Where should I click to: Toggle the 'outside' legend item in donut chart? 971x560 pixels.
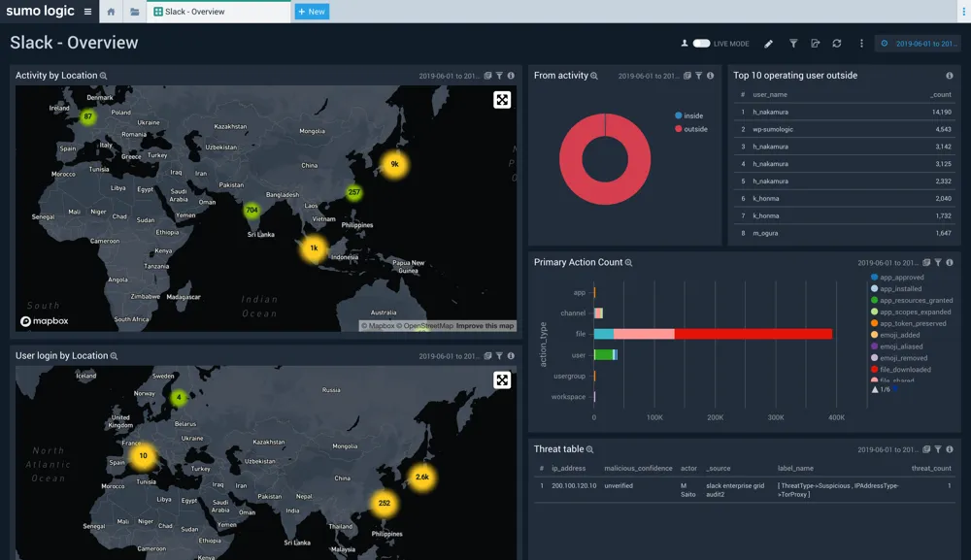(x=694, y=129)
